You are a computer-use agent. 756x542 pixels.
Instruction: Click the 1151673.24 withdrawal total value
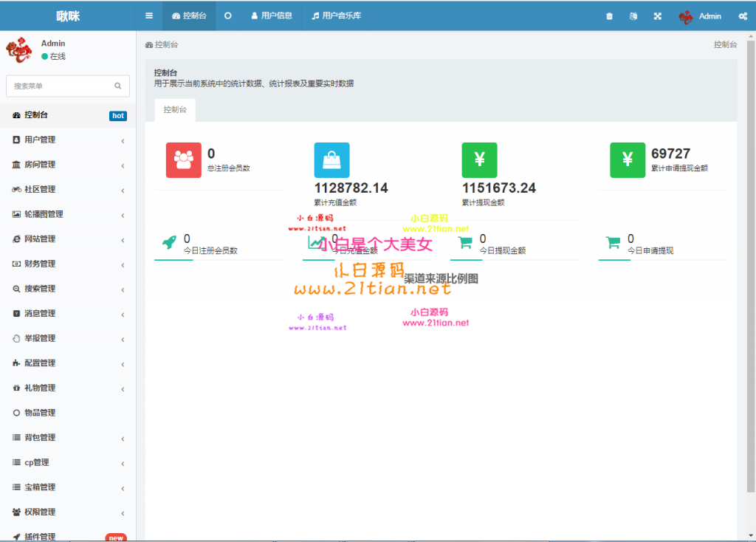click(499, 188)
